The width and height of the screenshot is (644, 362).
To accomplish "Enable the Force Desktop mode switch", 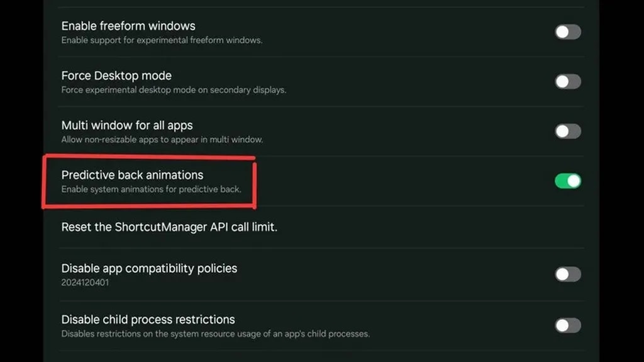I will (x=567, y=82).
